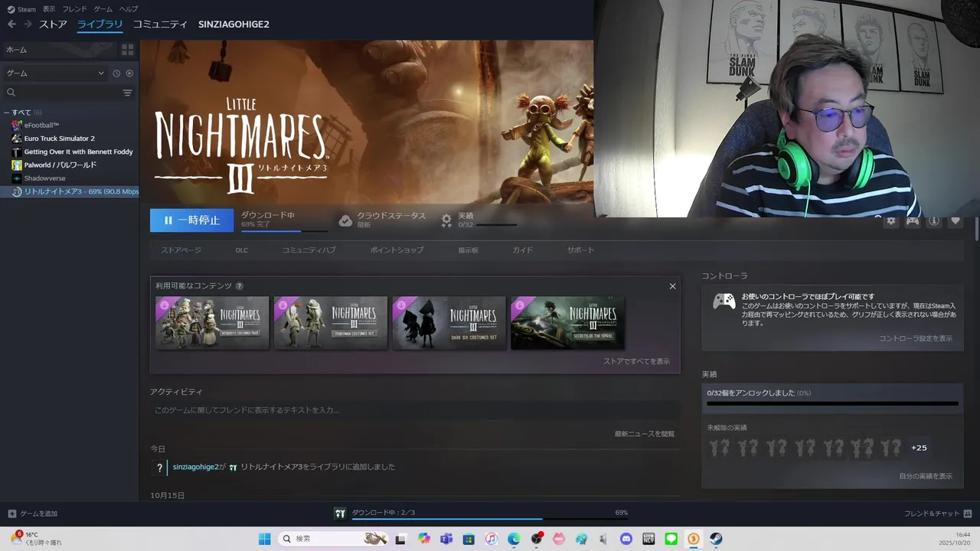Go to the コミュニティ tab
The image size is (980, 551).
coord(160,24)
